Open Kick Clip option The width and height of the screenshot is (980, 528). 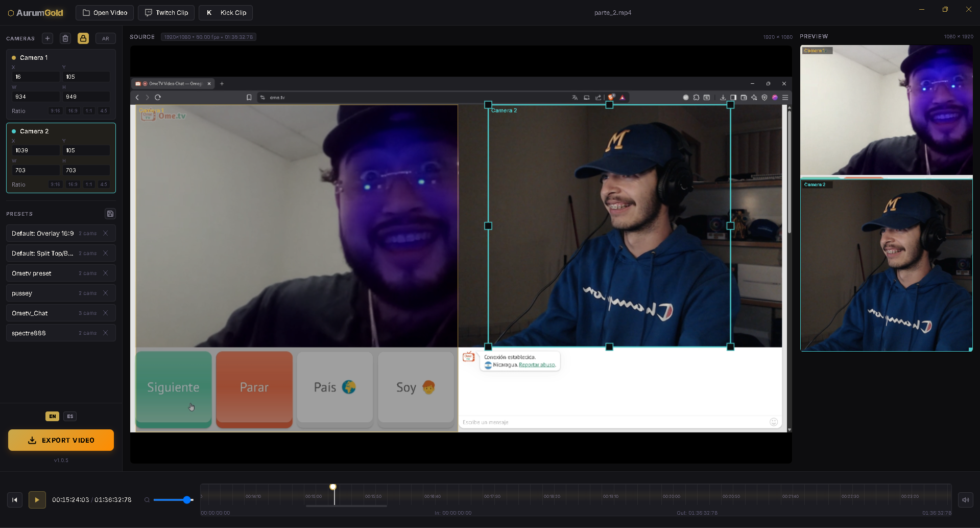click(226, 13)
